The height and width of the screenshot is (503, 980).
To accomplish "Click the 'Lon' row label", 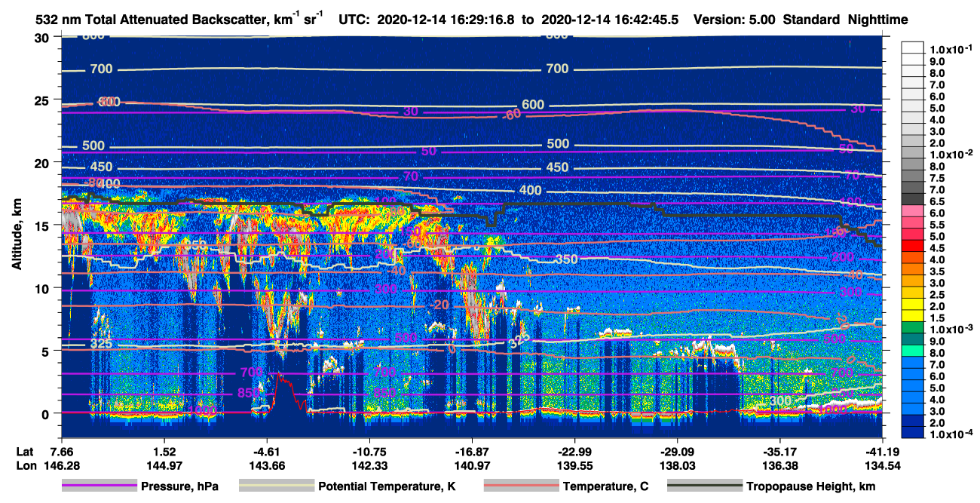I will coord(25,465).
